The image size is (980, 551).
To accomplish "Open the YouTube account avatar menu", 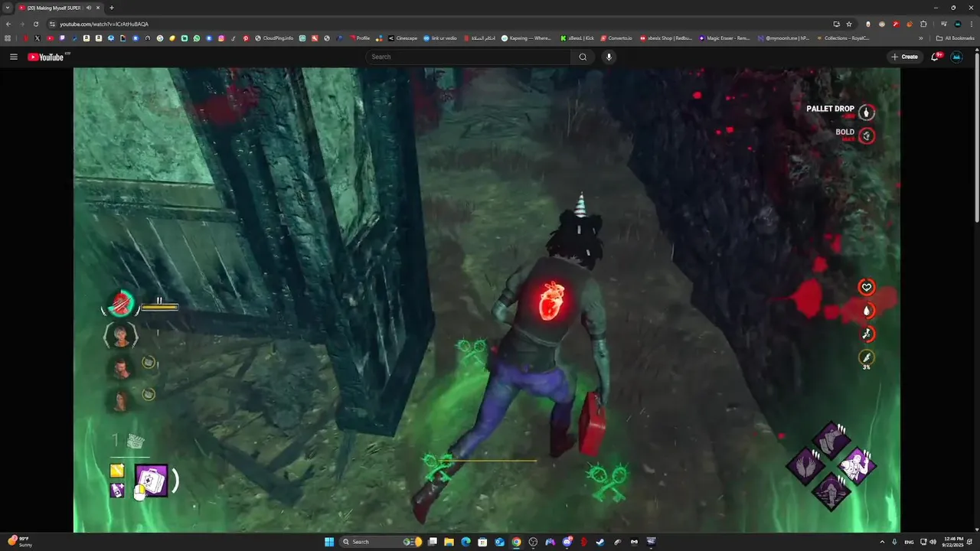I will 956,57.
